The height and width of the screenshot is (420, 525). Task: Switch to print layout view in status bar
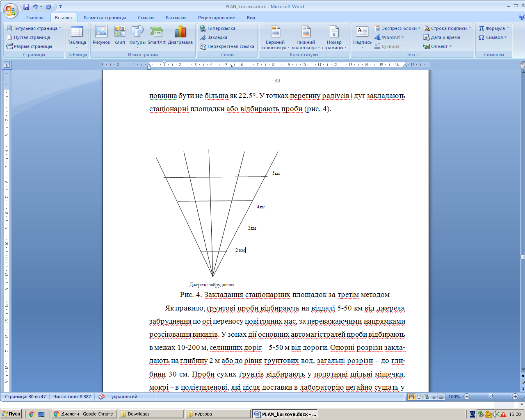click(x=411, y=397)
